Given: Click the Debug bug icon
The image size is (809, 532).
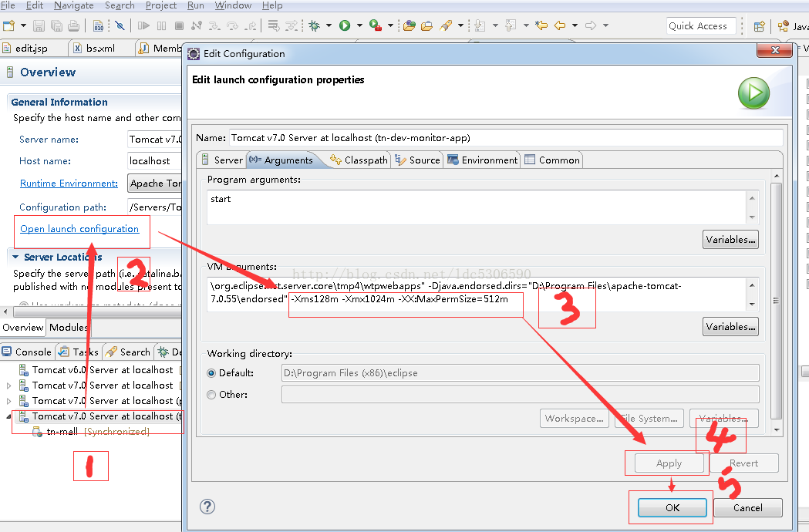Looking at the screenshot, I should coord(314,25).
